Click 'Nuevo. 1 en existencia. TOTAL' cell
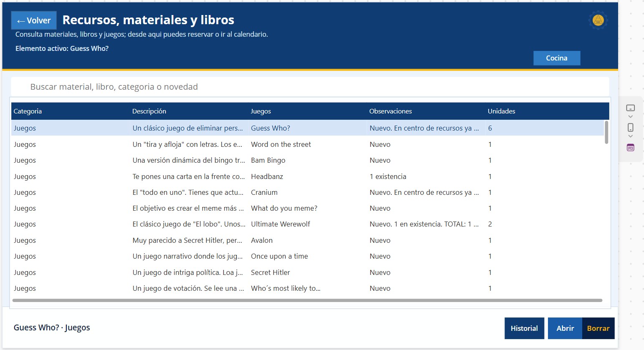The image size is (644, 350). coord(424,224)
